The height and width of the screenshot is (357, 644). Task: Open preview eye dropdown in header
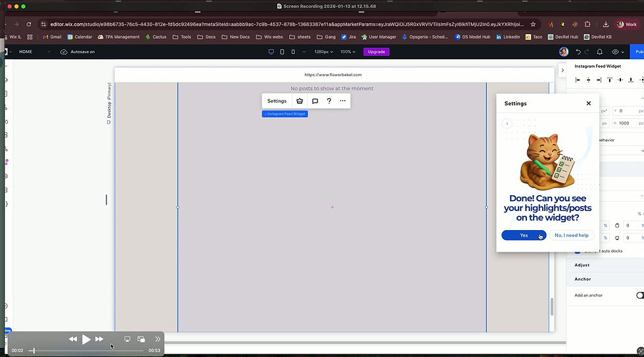click(x=618, y=52)
